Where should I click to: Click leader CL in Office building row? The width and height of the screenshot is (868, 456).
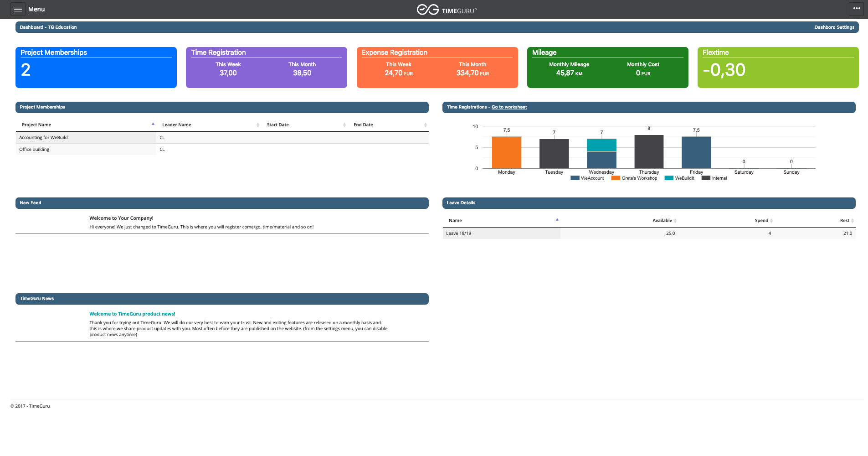[162, 150]
